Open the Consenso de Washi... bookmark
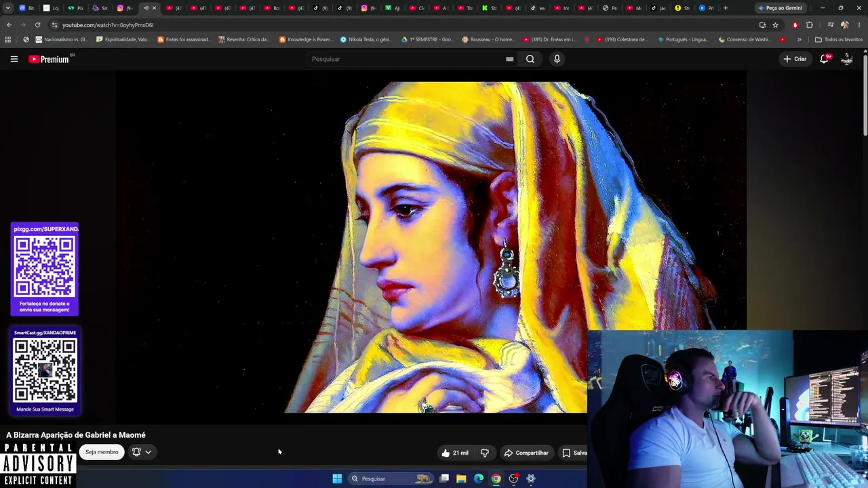The height and width of the screenshot is (488, 868). [x=745, y=39]
